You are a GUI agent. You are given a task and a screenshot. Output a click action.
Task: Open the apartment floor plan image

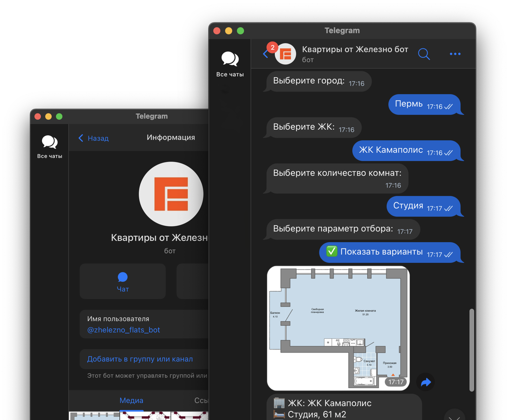point(338,328)
